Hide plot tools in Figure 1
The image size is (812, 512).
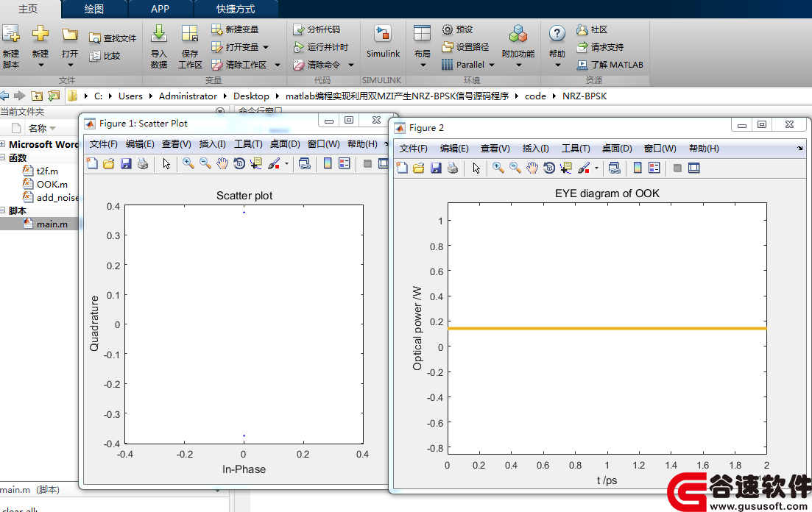pyautogui.click(x=367, y=163)
